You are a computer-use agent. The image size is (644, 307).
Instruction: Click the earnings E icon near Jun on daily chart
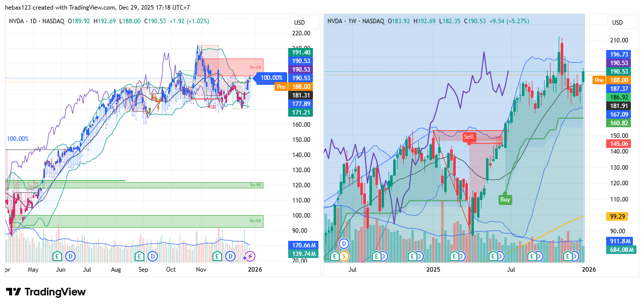[x=58, y=257]
